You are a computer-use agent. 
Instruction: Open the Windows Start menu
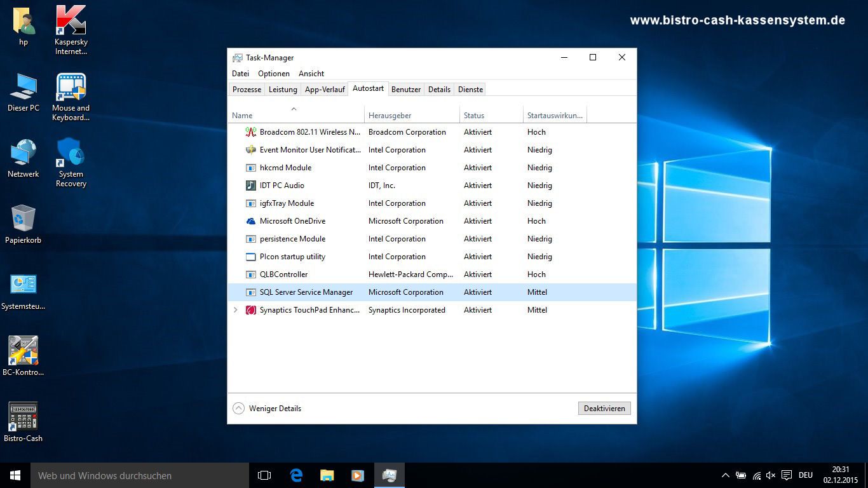click(x=15, y=475)
